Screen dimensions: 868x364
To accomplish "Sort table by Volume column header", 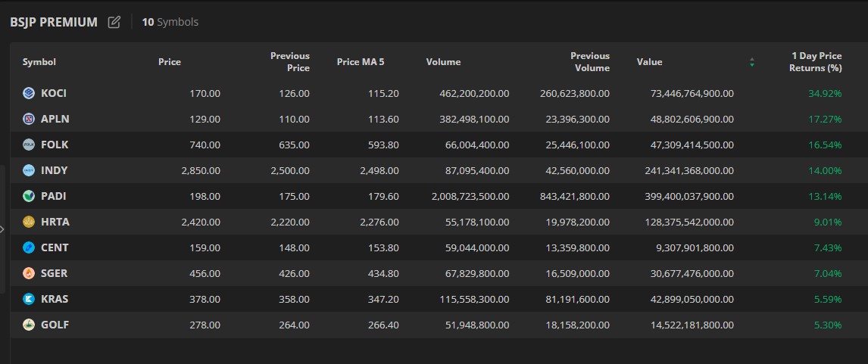I will 443,62.
